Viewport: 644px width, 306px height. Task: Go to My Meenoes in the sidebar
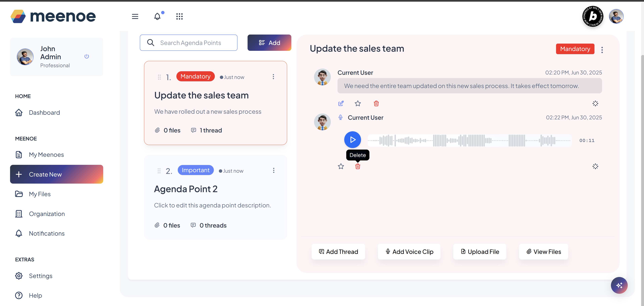point(46,155)
